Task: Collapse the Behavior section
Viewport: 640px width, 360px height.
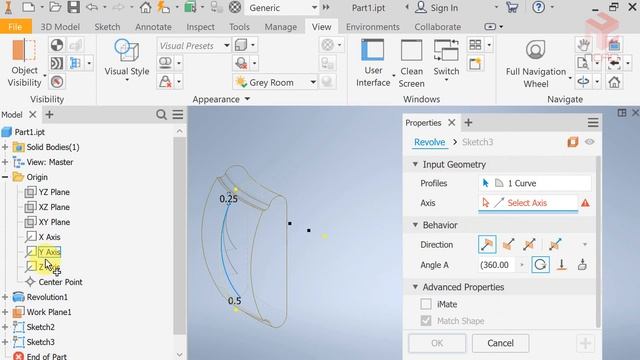Action: click(415, 224)
